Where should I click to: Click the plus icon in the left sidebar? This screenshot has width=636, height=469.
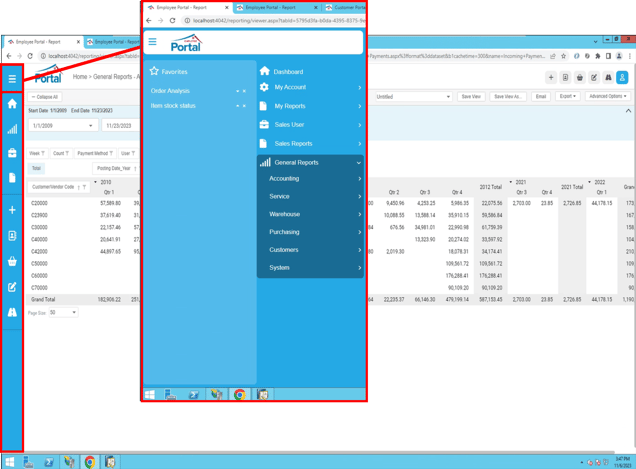click(12, 210)
